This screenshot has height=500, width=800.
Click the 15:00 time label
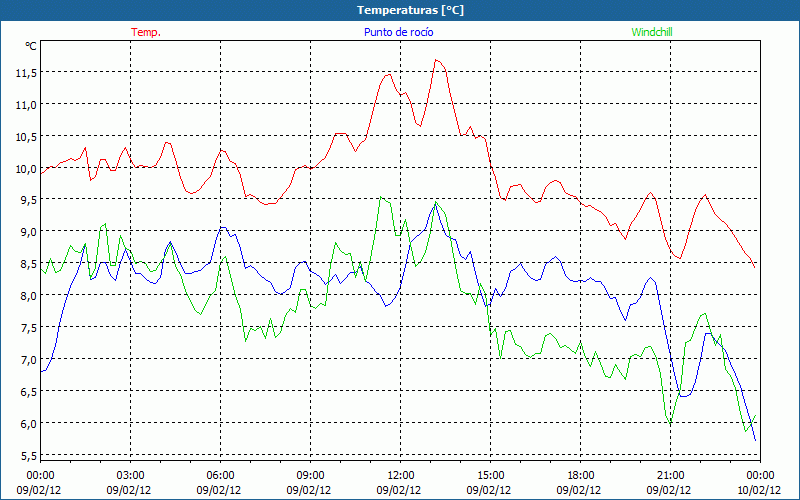pos(490,476)
